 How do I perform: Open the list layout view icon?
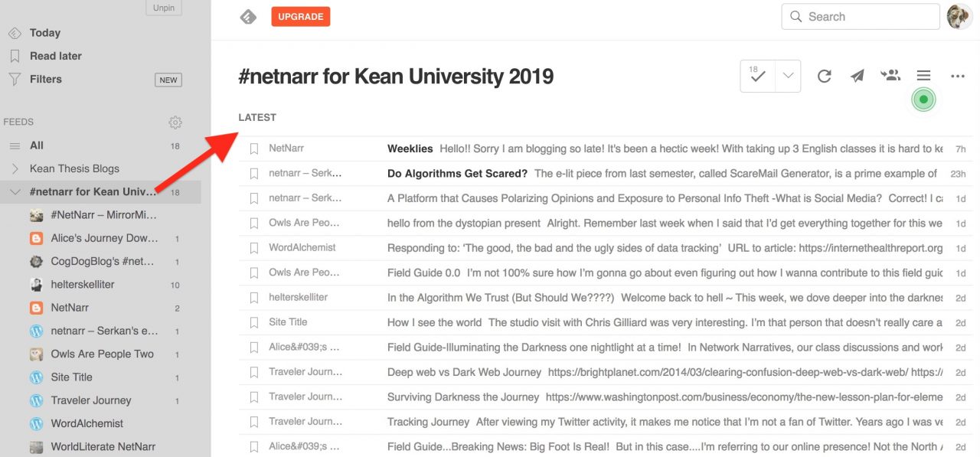pos(923,75)
